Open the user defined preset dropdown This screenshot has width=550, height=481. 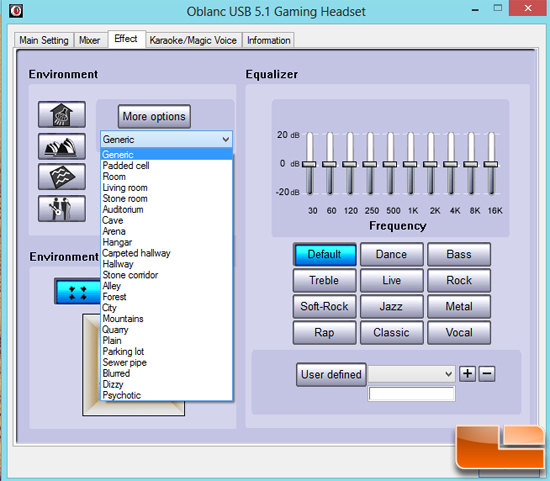pos(411,374)
